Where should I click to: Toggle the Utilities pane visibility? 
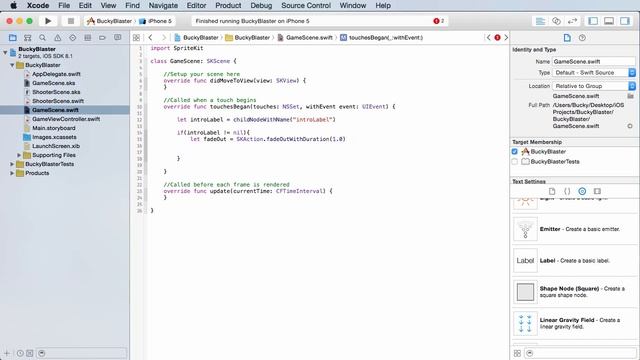click(x=625, y=21)
